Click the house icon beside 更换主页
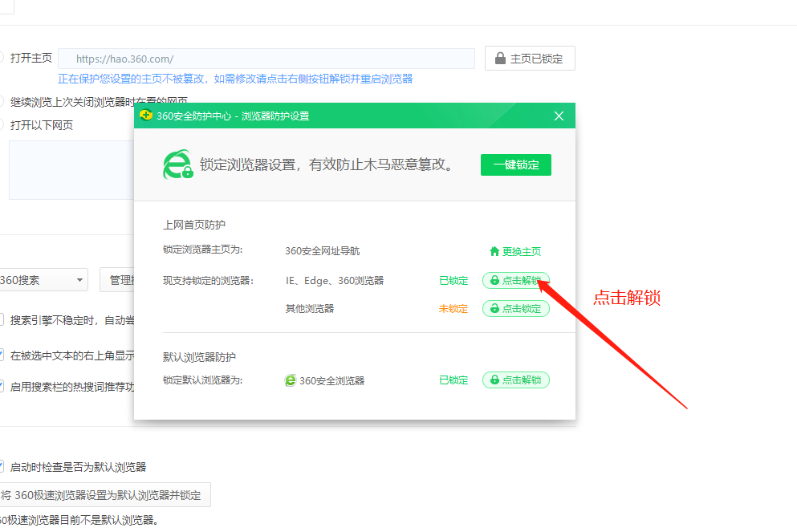Image resolution: width=797 pixels, height=532 pixels. [x=494, y=251]
